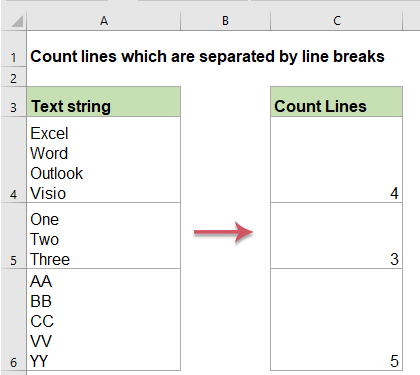
Task: Select column C header
Action: tap(336, 21)
